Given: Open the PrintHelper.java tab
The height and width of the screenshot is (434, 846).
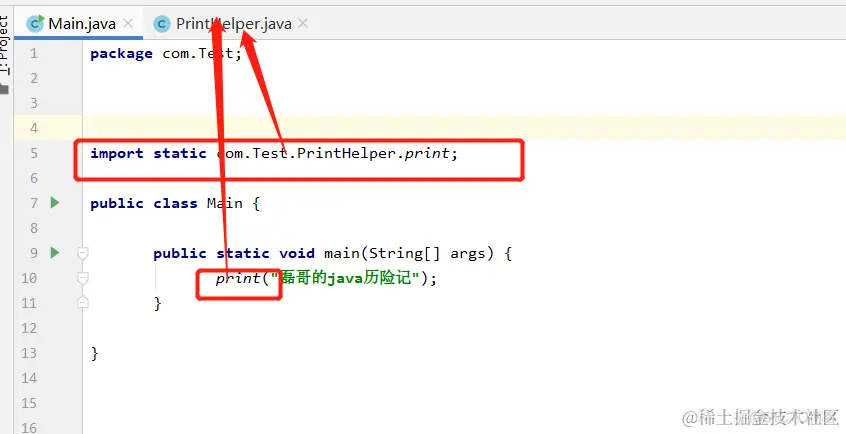Looking at the screenshot, I should [x=234, y=24].
